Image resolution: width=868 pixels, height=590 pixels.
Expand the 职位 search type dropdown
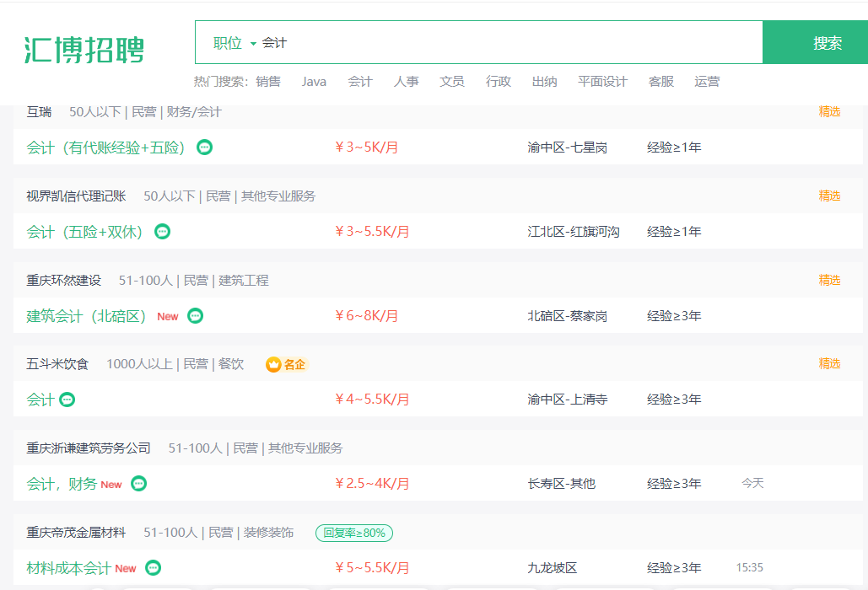click(235, 43)
